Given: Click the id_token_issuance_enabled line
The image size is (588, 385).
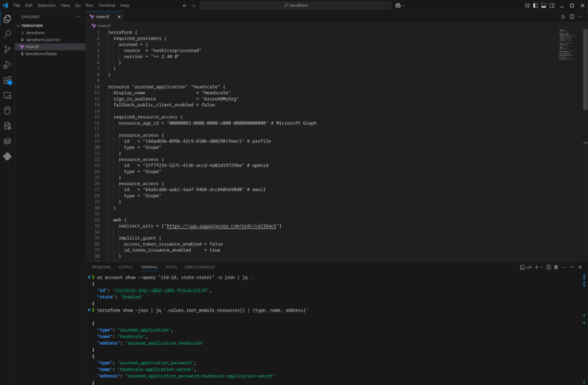Looking at the screenshot, I should 172,251.
